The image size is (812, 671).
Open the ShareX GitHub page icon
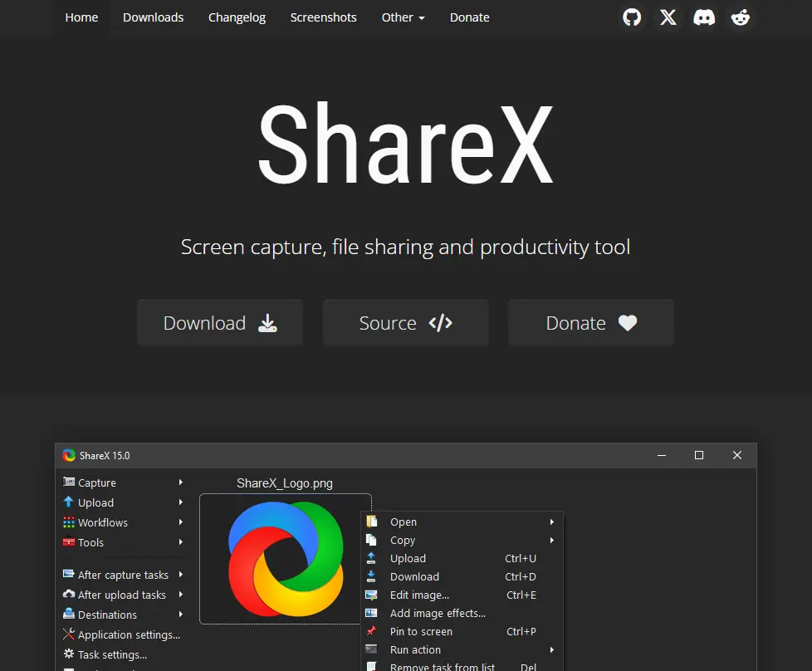[632, 17]
